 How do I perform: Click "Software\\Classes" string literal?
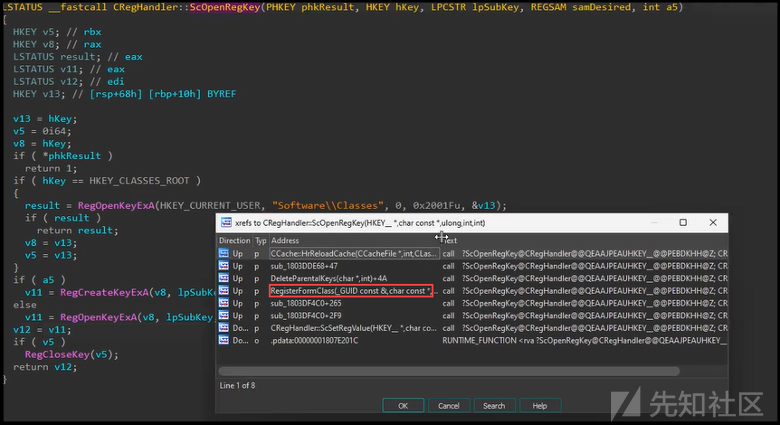click(x=328, y=206)
